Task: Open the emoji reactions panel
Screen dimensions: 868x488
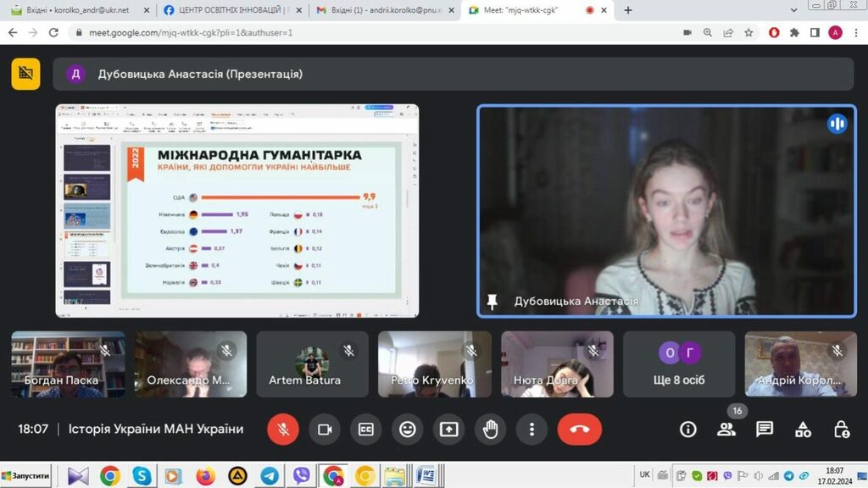Action: click(x=407, y=430)
